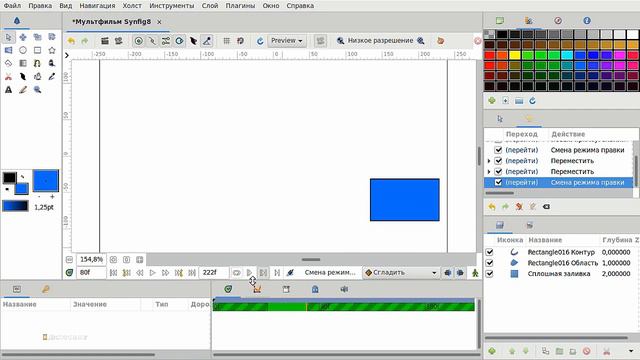This screenshot has height=360, width=640.
Task: Click the blue rectangle on canvas
Action: [404, 200]
